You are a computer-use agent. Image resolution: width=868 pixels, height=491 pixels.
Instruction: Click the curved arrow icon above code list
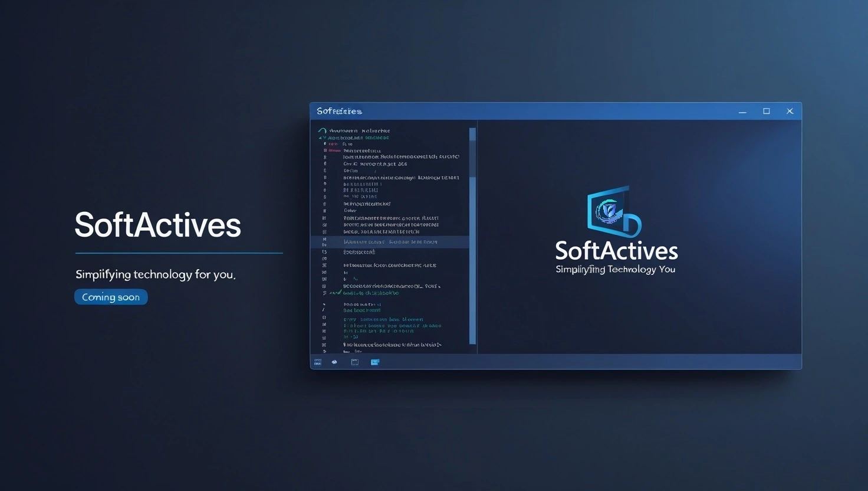[322, 130]
